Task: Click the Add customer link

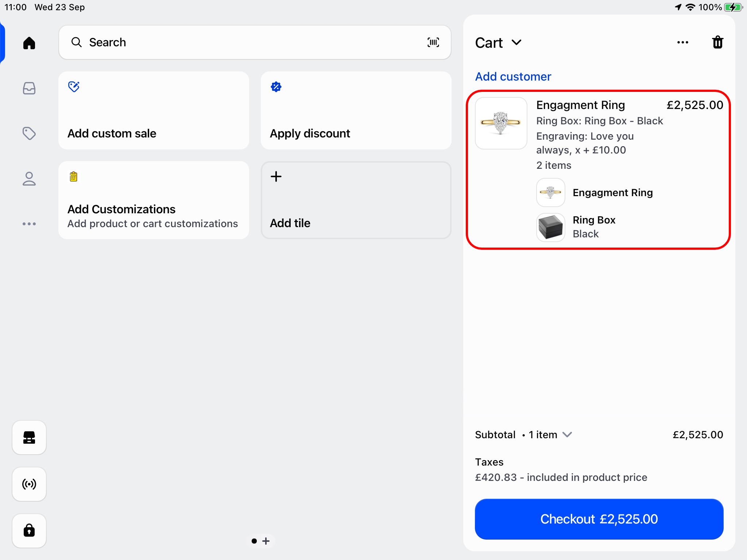Action: tap(513, 77)
